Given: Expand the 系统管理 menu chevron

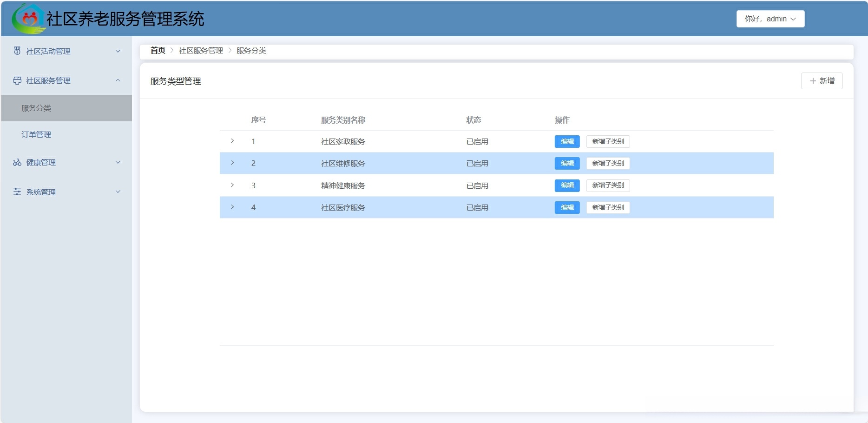Looking at the screenshot, I should (x=118, y=192).
